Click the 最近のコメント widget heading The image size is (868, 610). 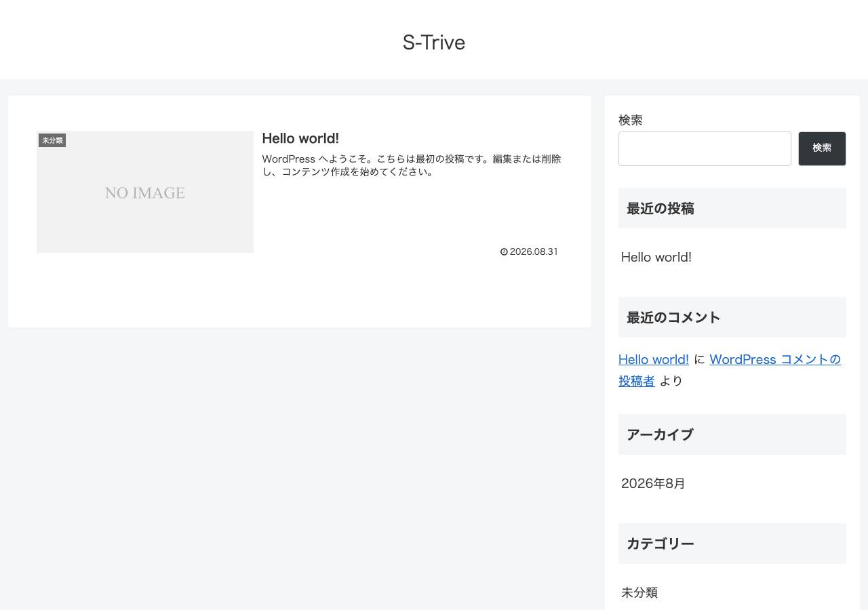(x=732, y=317)
